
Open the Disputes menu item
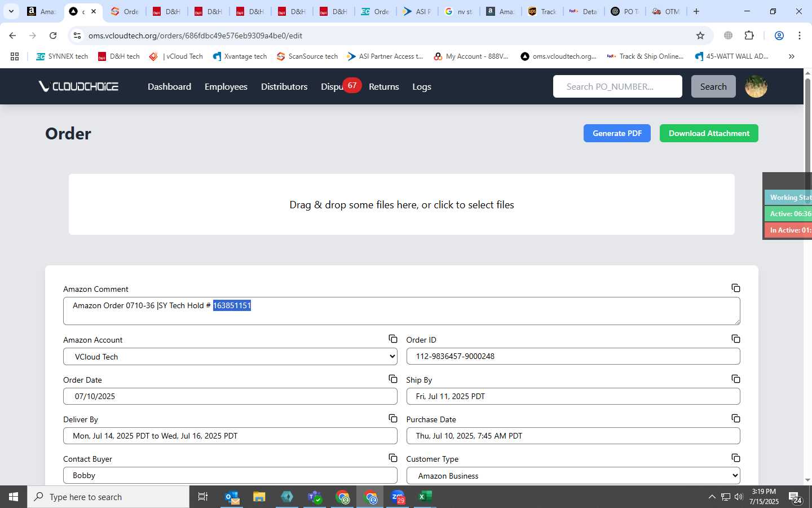point(333,86)
